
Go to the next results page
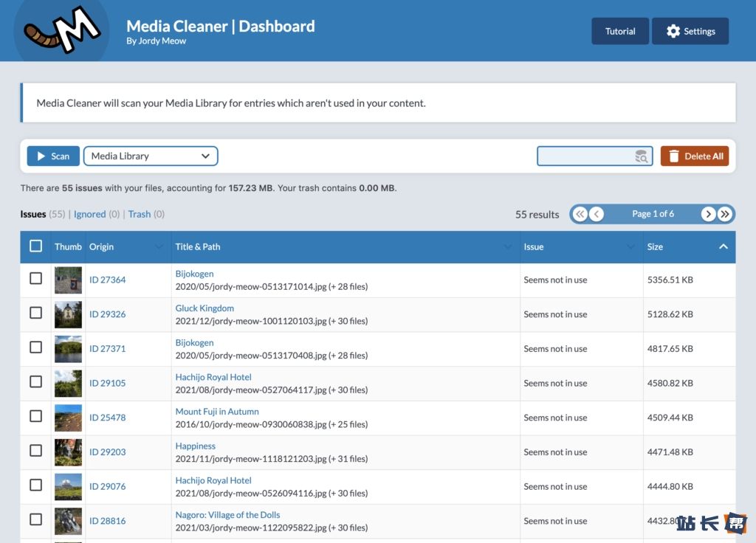(x=708, y=214)
